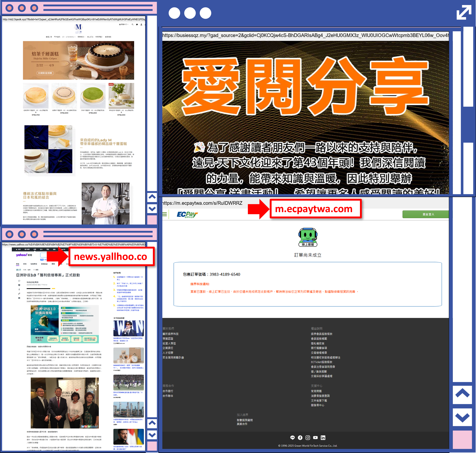Viewport: 476px width, 453px height.
Task: Open 線上訂位 menu item
Action: point(90,37)
